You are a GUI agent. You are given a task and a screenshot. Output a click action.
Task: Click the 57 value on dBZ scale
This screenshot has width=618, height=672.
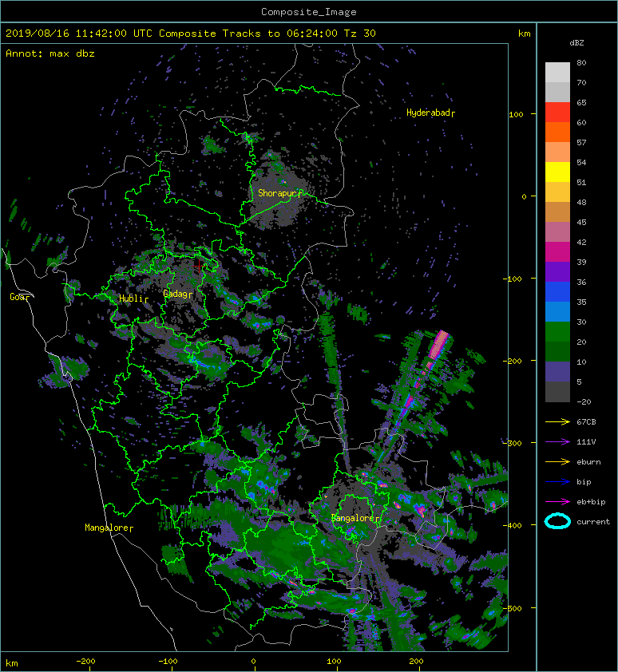pyautogui.click(x=581, y=142)
